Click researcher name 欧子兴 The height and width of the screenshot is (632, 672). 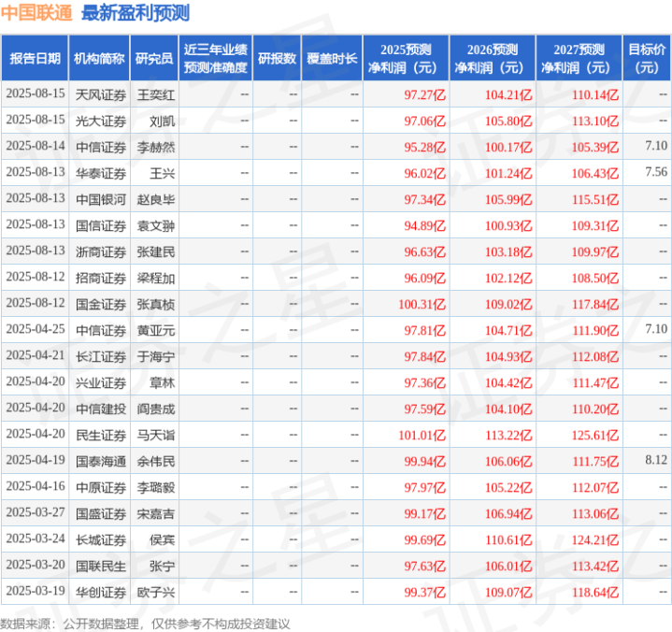tap(156, 592)
